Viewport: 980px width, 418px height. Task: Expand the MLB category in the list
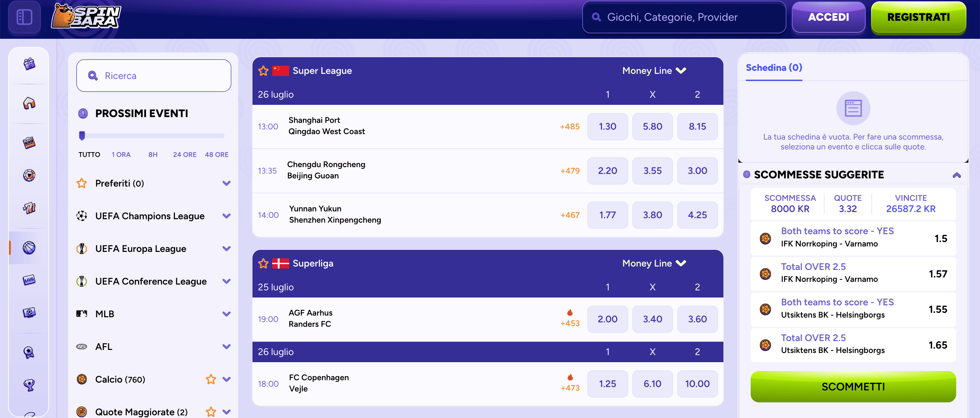click(x=227, y=314)
